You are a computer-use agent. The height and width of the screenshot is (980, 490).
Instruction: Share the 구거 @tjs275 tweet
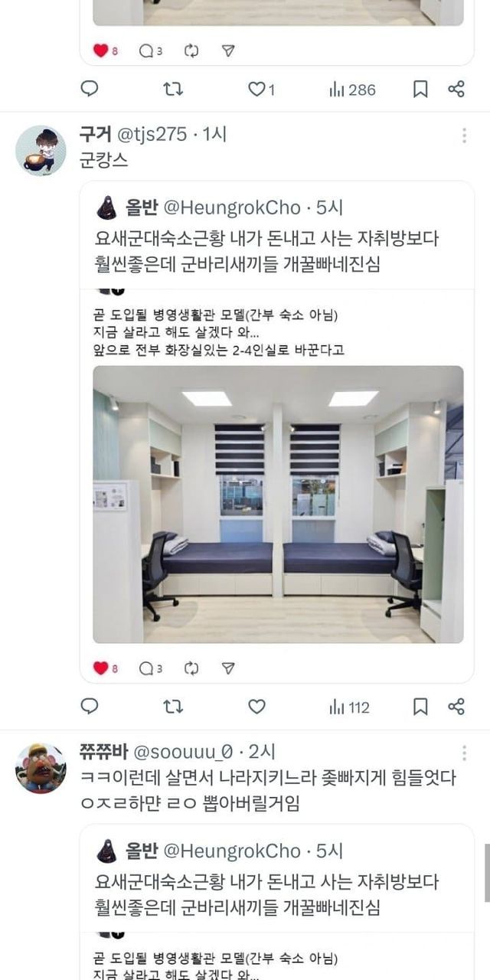(456, 707)
